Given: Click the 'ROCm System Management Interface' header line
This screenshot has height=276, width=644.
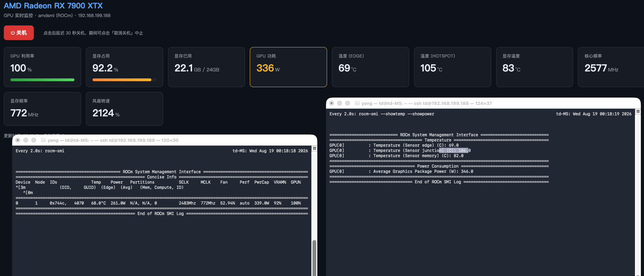Looking at the screenshot, I should [162, 172].
